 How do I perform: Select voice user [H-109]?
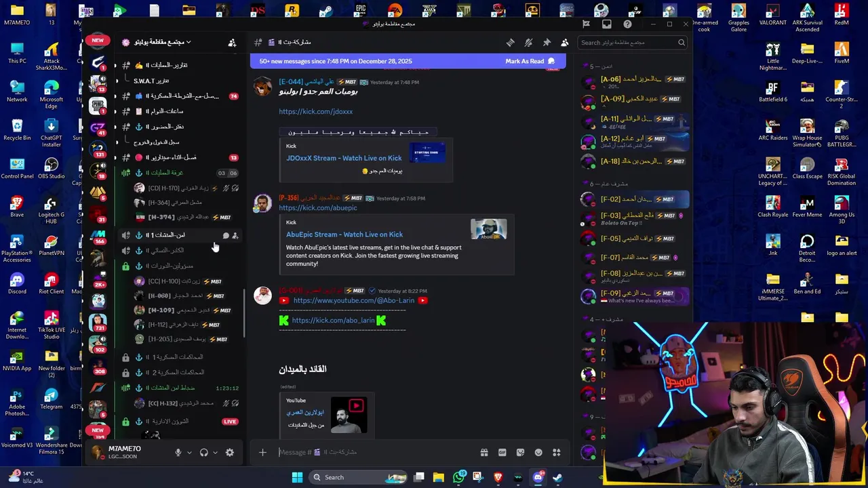click(186, 310)
